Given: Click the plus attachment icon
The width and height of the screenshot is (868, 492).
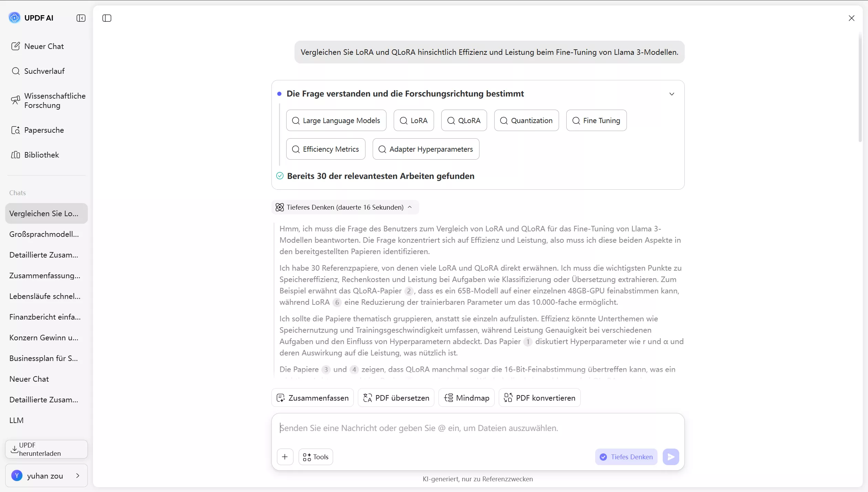Looking at the screenshot, I should (x=285, y=457).
